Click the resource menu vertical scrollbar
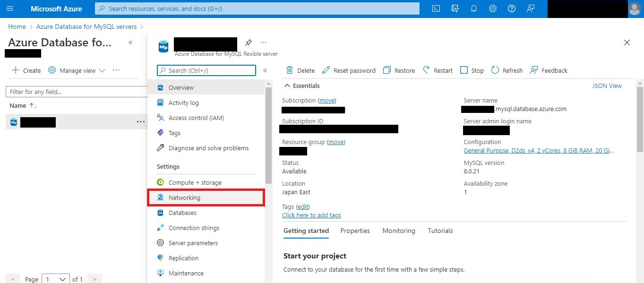 point(268,136)
